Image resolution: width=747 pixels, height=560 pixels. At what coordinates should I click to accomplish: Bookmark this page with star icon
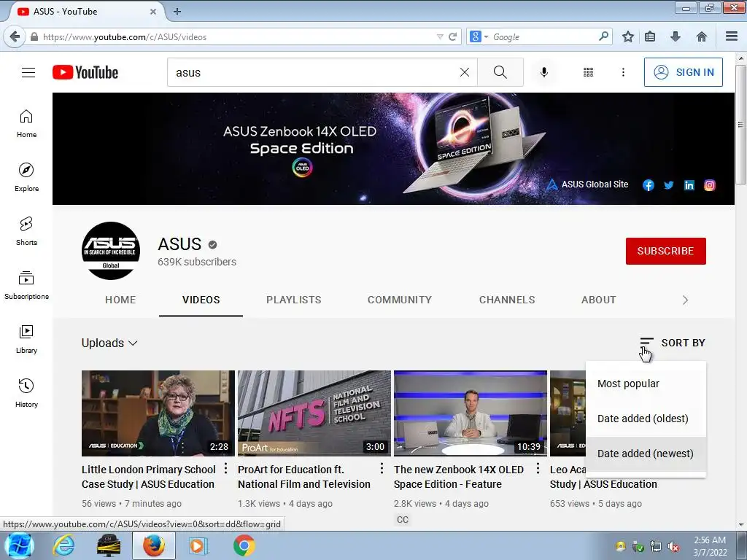coord(628,36)
